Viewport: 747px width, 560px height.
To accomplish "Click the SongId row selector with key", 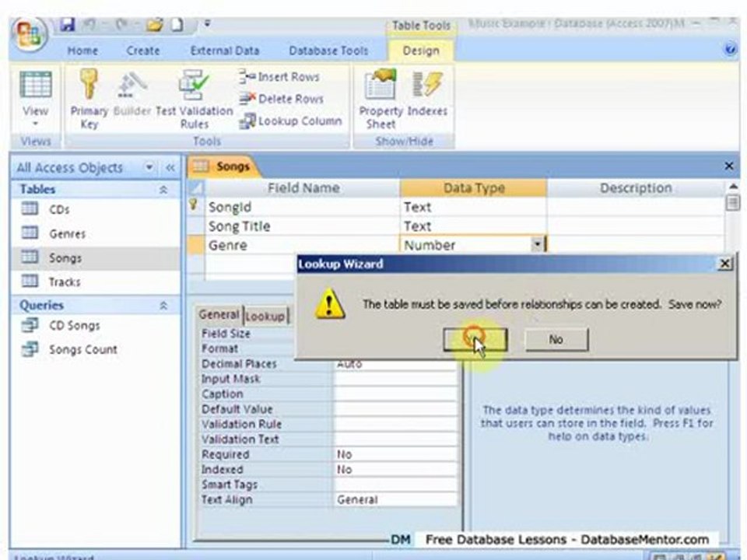I will pos(195,207).
